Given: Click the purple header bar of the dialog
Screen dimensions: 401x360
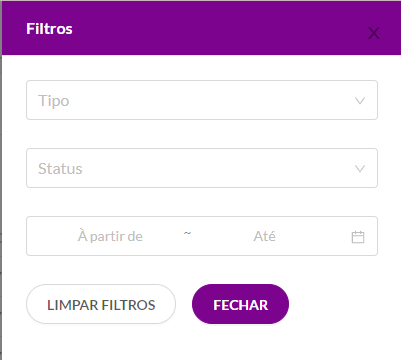Looking at the screenshot, I should pos(201,28).
